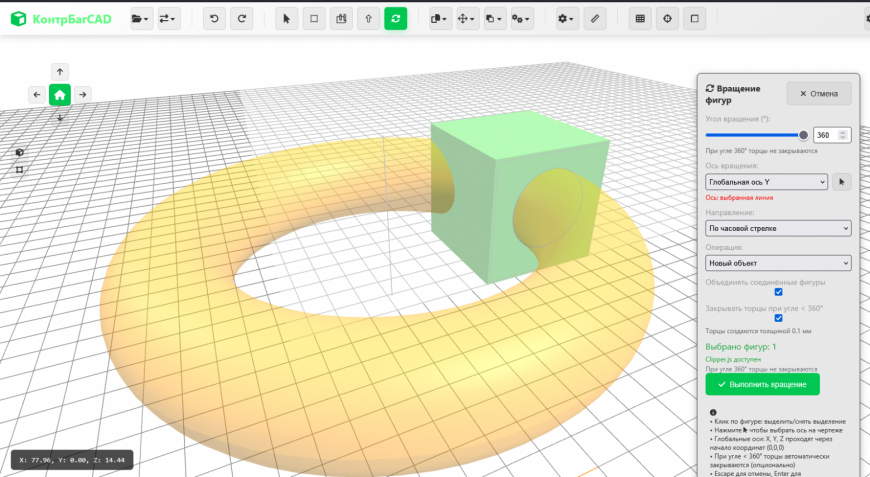Click the info circle icon in panel
870x477 pixels.
(x=713, y=413)
